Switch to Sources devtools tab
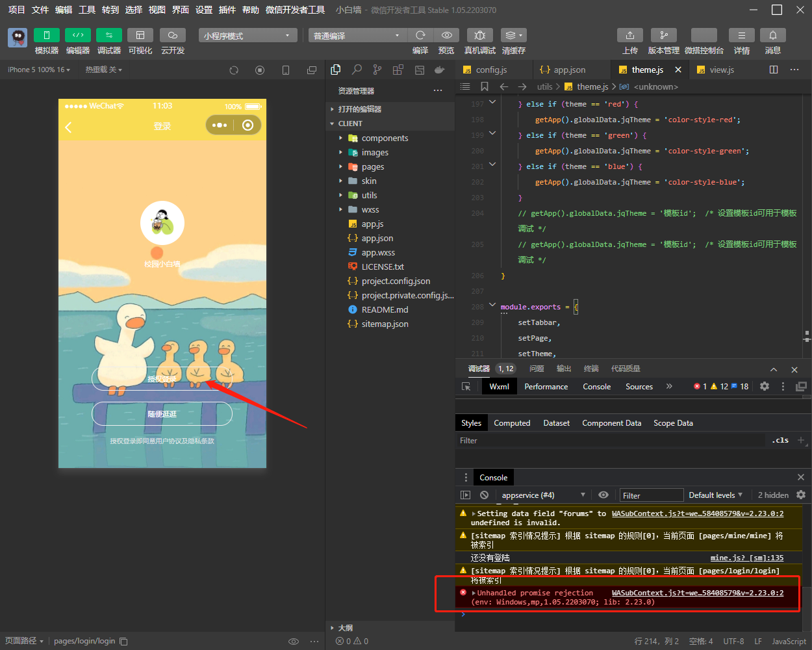The image size is (812, 650). coord(639,386)
